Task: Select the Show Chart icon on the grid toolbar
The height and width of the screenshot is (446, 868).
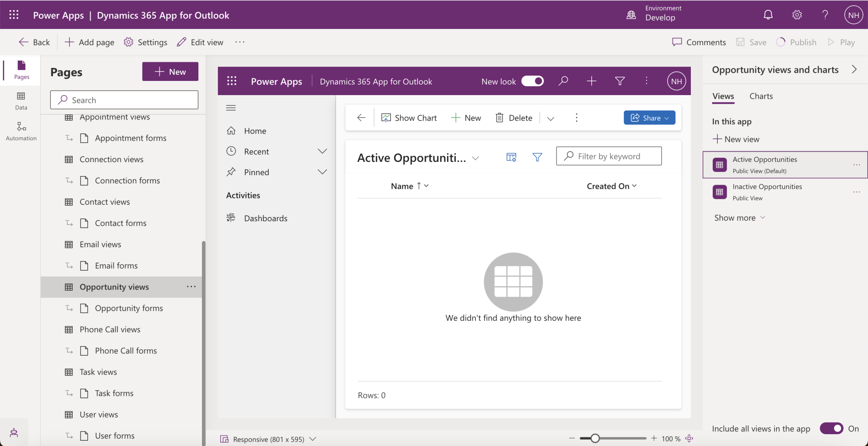Action: click(x=409, y=117)
